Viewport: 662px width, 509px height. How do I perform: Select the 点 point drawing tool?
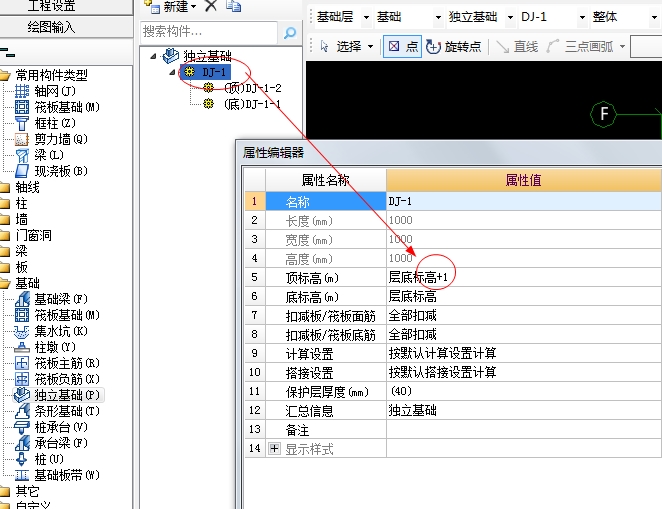click(402, 46)
